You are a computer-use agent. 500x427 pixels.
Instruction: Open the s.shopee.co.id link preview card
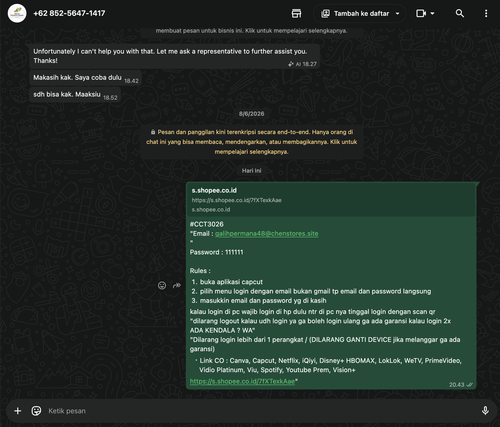(x=331, y=200)
